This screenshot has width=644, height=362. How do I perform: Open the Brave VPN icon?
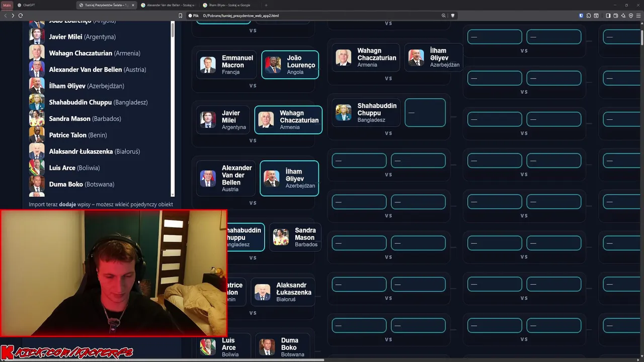pyautogui.click(x=631, y=16)
